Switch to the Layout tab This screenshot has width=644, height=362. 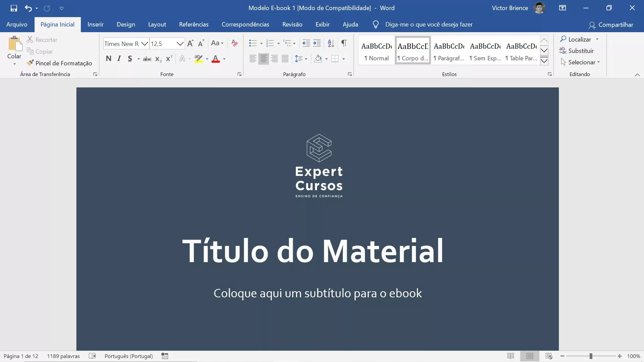pos(157,24)
